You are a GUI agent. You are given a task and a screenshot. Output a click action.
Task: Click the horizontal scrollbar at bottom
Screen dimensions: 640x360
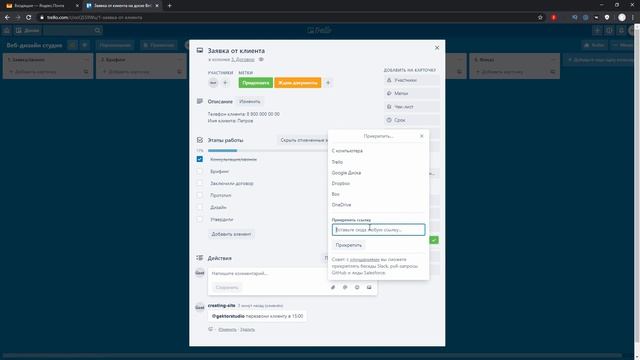[312, 356]
